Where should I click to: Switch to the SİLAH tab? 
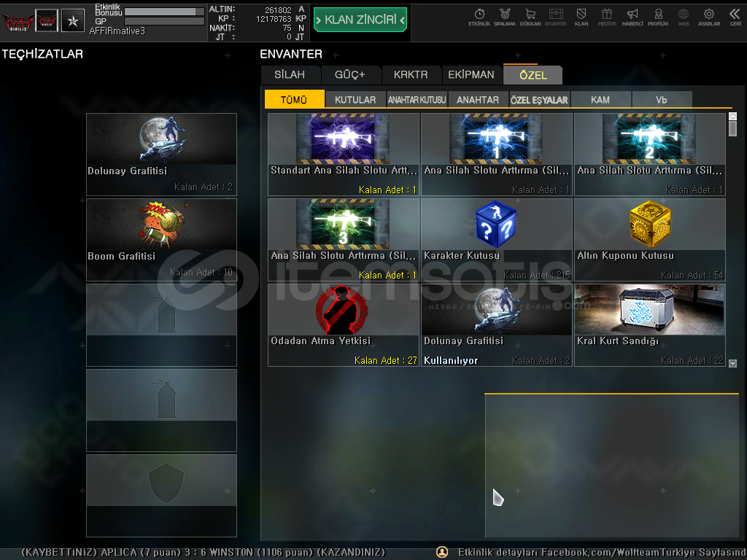(290, 75)
